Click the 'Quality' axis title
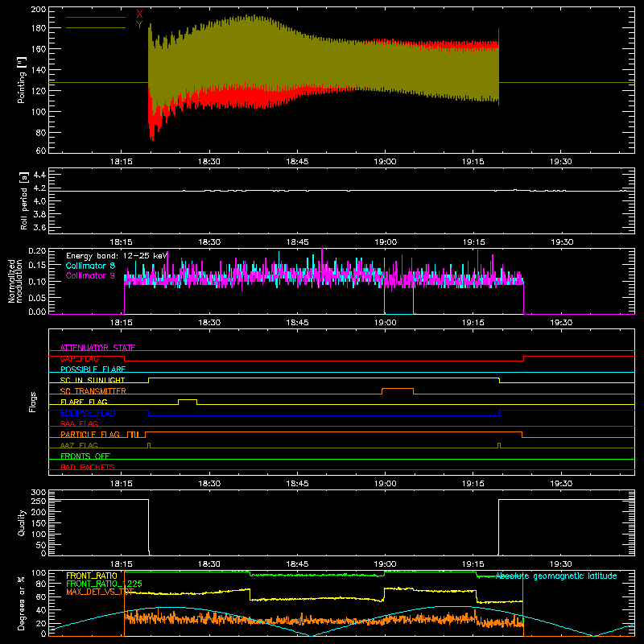 (x=22, y=522)
